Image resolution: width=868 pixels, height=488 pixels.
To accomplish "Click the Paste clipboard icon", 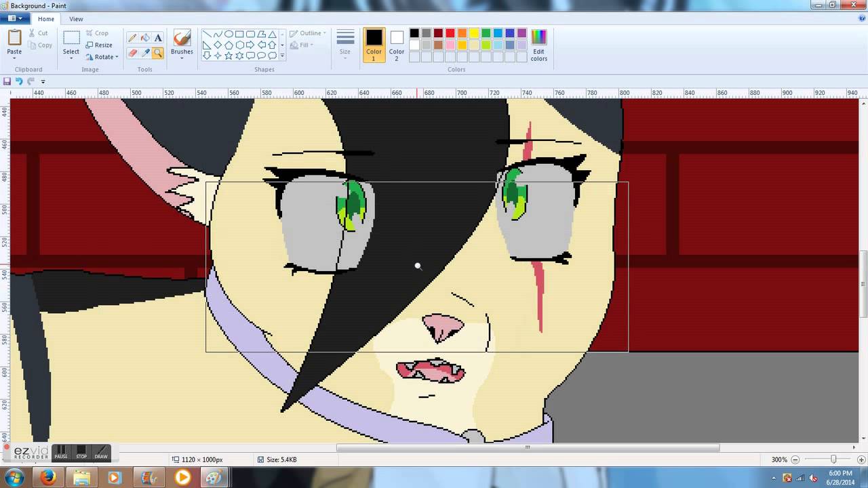I will pyautogui.click(x=14, y=38).
